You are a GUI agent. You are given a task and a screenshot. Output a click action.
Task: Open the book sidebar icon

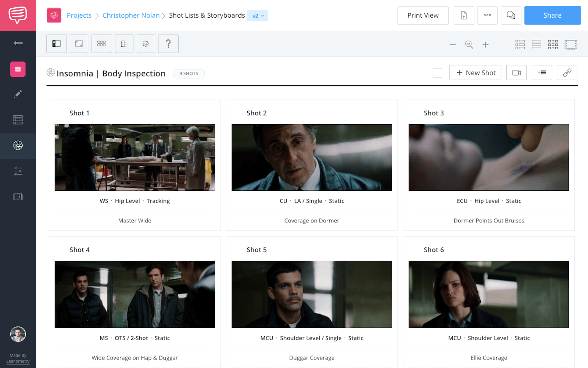(18, 197)
